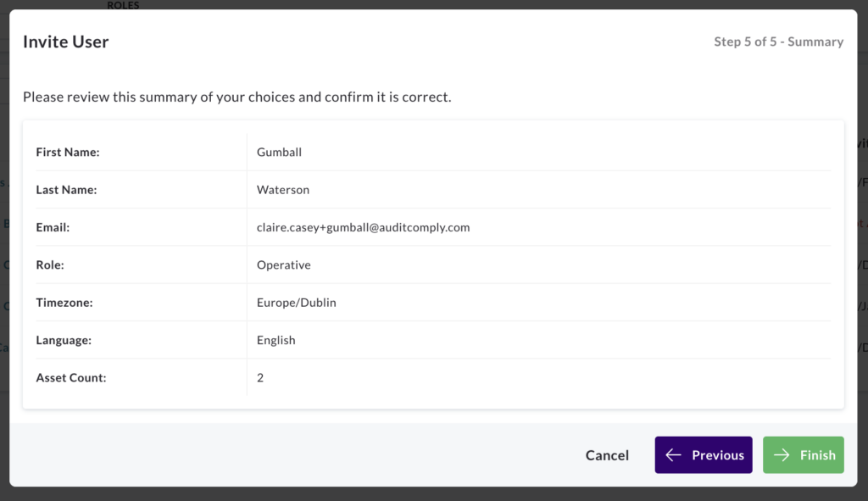Click the Timezone: field label
Image resolution: width=868 pixels, height=501 pixels.
pos(64,303)
